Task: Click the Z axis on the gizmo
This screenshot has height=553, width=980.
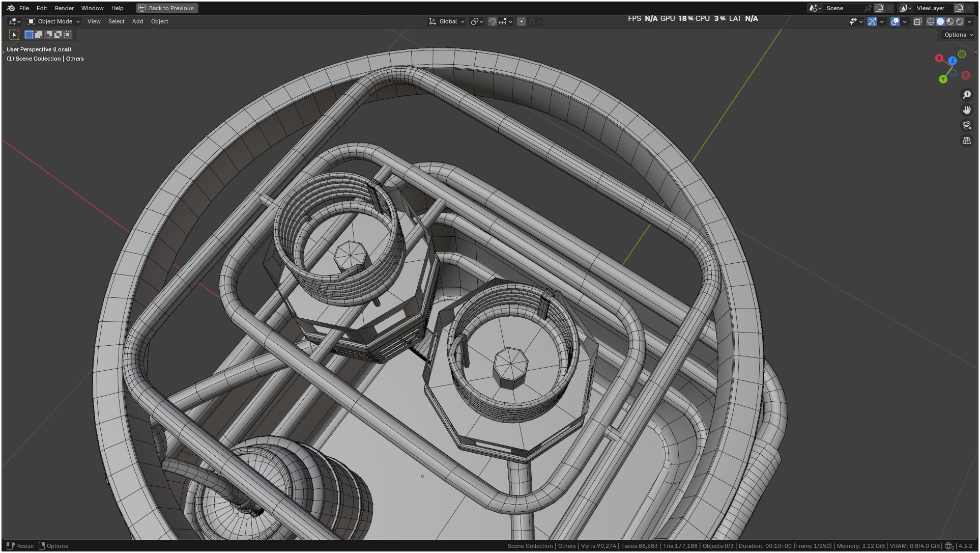Action: click(x=953, y=61)
